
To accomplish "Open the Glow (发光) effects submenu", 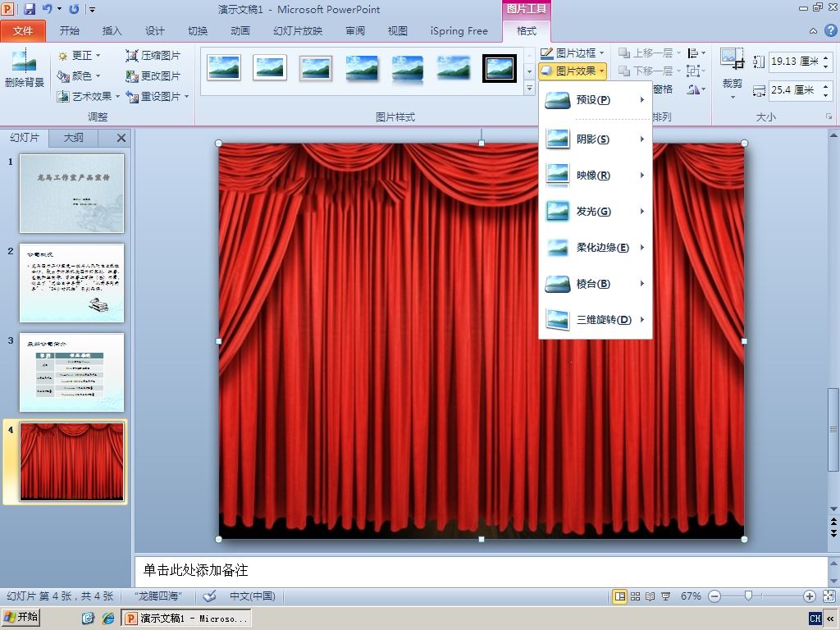I will [596, 212].
